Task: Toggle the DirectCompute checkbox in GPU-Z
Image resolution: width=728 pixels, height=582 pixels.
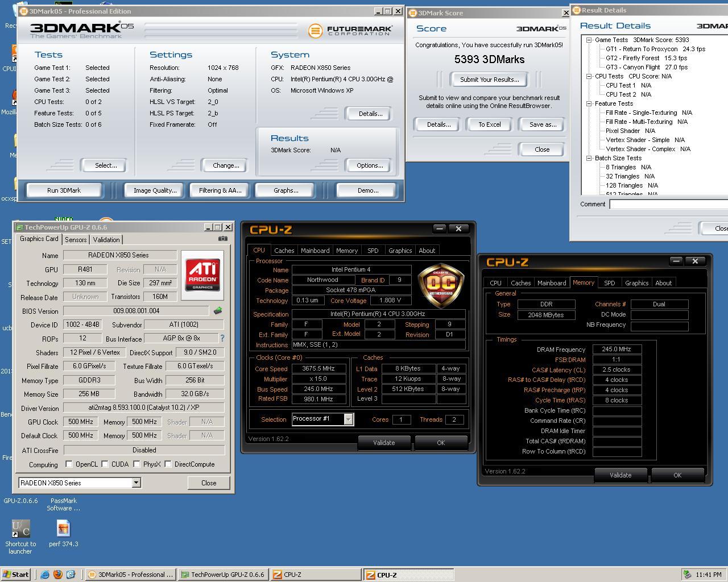Action: [x=168, y=464]
